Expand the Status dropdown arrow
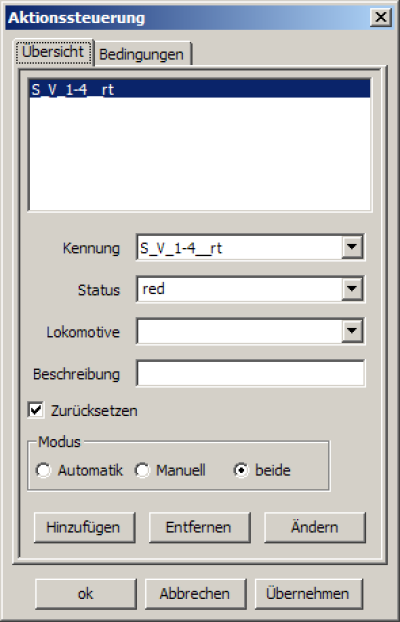This screenshot has width=400, height=622. [x=352, y=289]
